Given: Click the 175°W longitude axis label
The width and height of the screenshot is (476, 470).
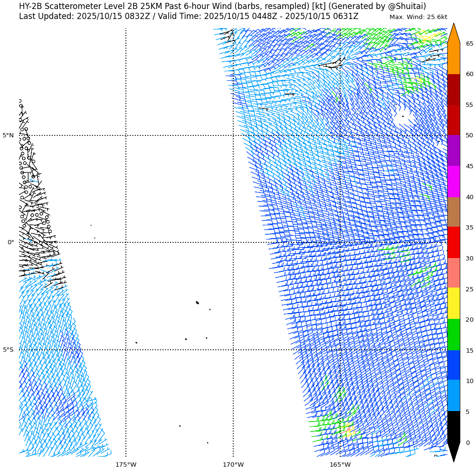Looking at the screenshot, I should [x=126, y=464].
